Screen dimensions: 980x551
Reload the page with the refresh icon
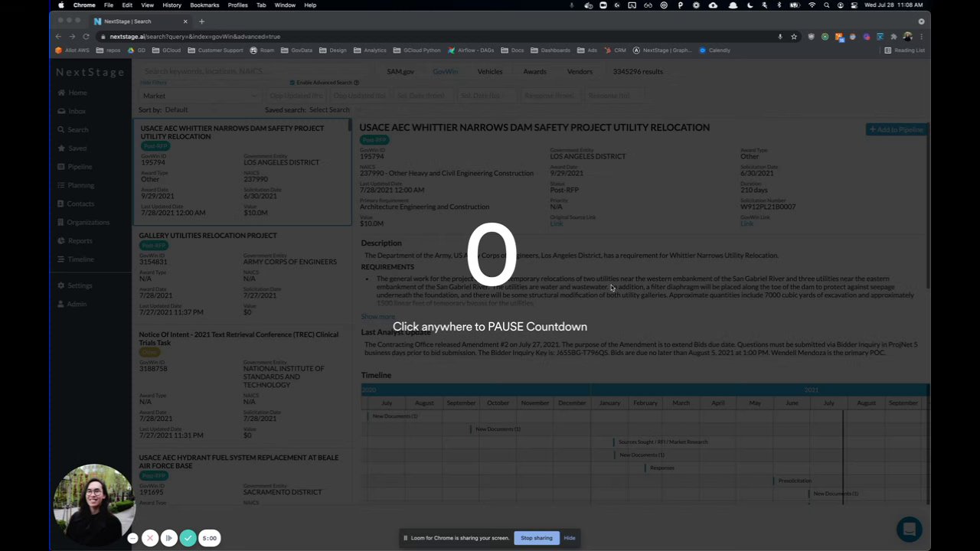[86, 37]
